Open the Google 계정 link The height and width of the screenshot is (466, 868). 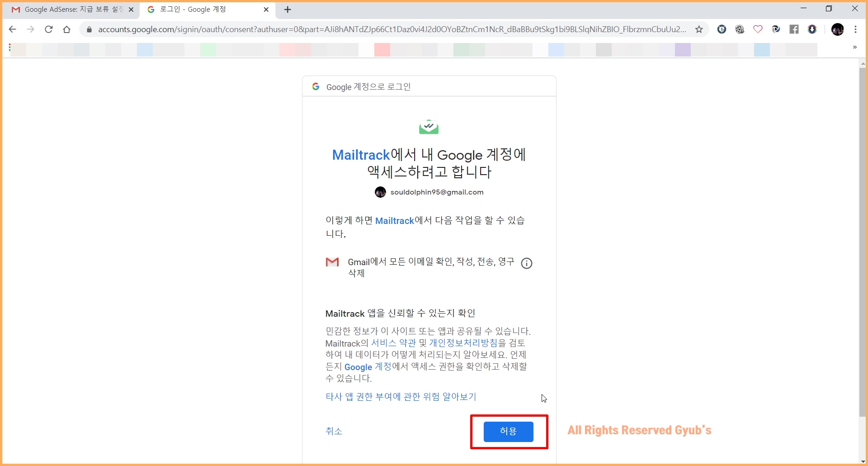[368, 366]
